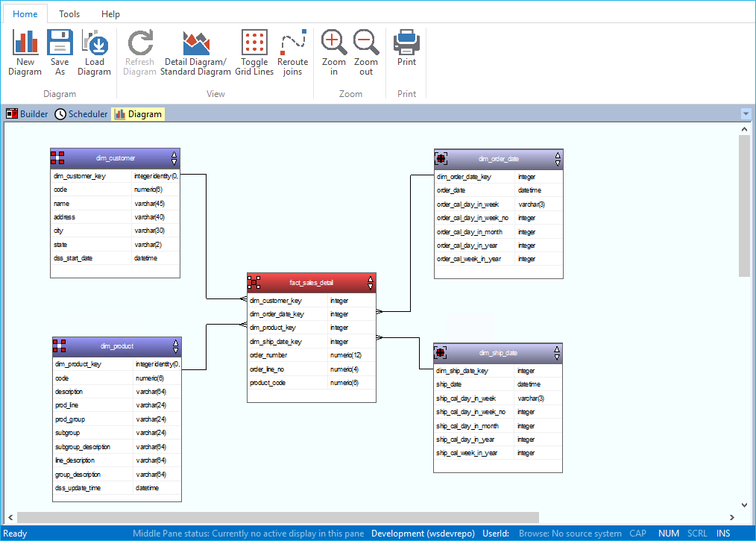Click the horizontal scrollbar thumb

coord(277,517)
